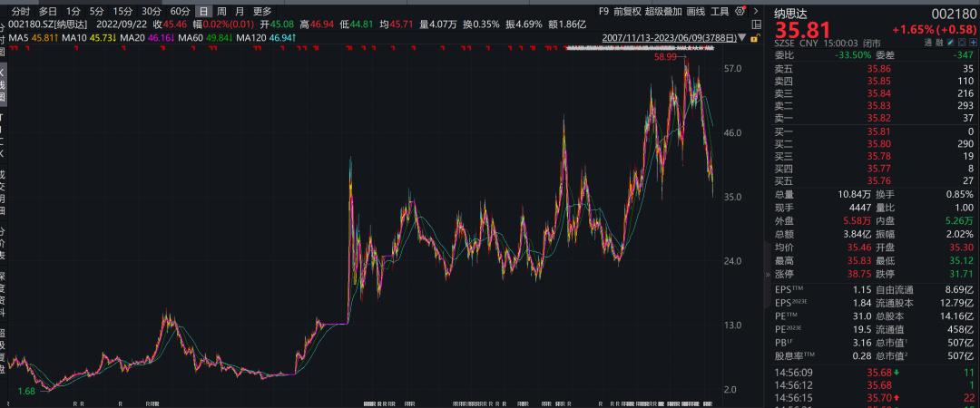Switch to 分时 intraday chart tab
980x408 pixels.
[x=21, y=11]
